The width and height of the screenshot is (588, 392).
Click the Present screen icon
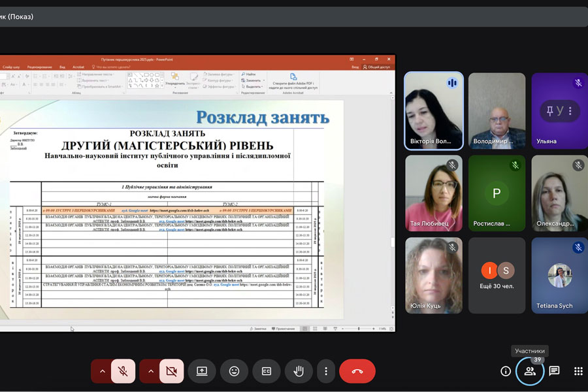coord(202,371)
